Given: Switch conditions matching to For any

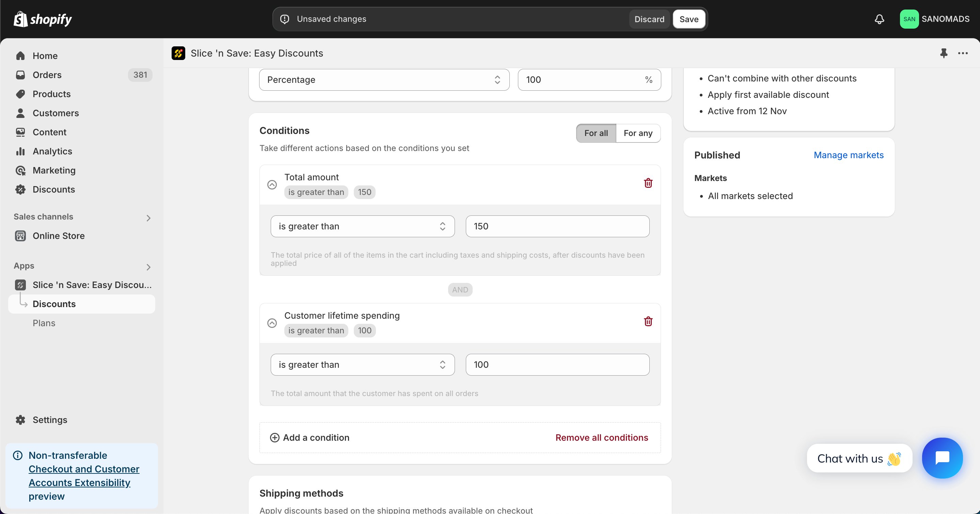Looking at the screenshot, I should point(638,133).
